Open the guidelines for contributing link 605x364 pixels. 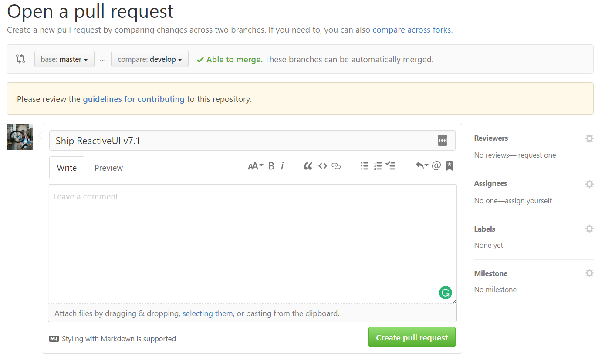point(134,99)
